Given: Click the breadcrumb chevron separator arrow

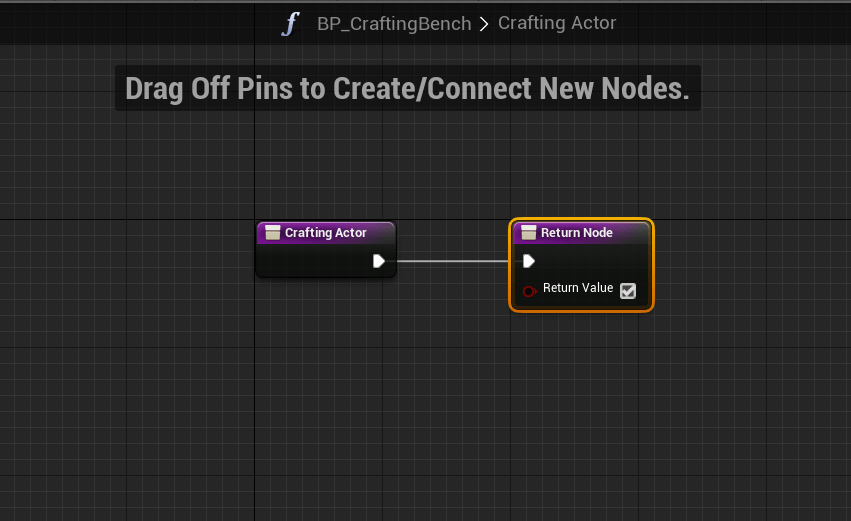Looking at the screenshot, I should coord(484,24).
